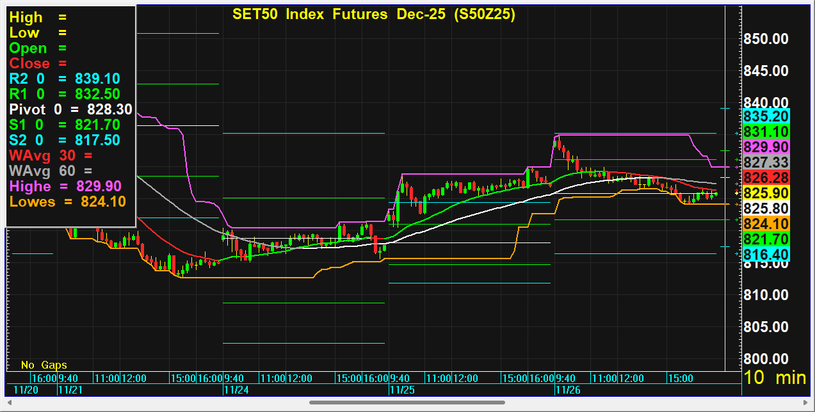The image size is (815, 412).
Task: Click the 11/21 date marker
Action: click(x=69, y=392)
